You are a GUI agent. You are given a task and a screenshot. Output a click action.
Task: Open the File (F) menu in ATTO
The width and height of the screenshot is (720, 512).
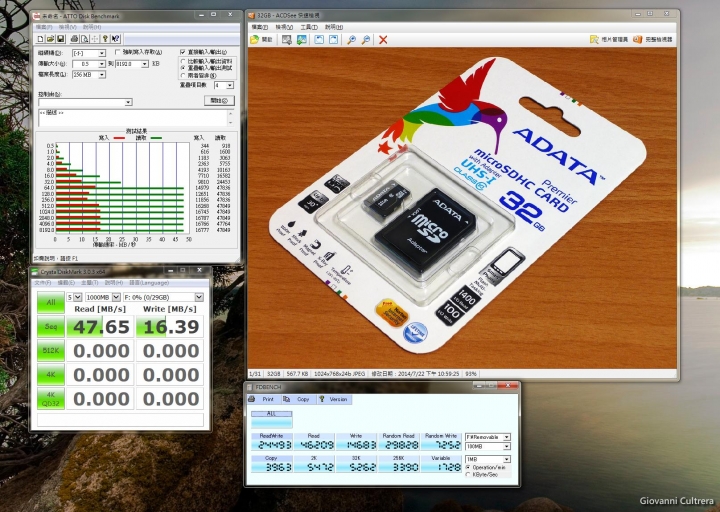pos(45,27)
